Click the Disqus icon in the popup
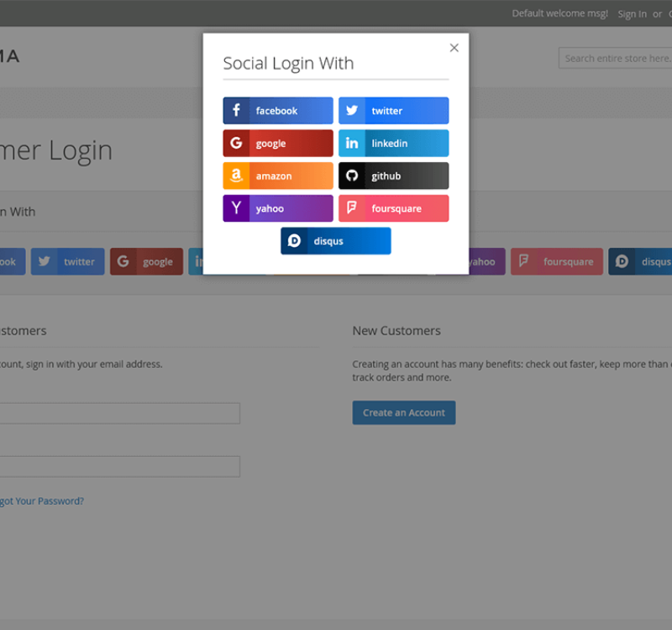Screen dimensions: 672x630 pyautogui.click(x=294, y=241)
